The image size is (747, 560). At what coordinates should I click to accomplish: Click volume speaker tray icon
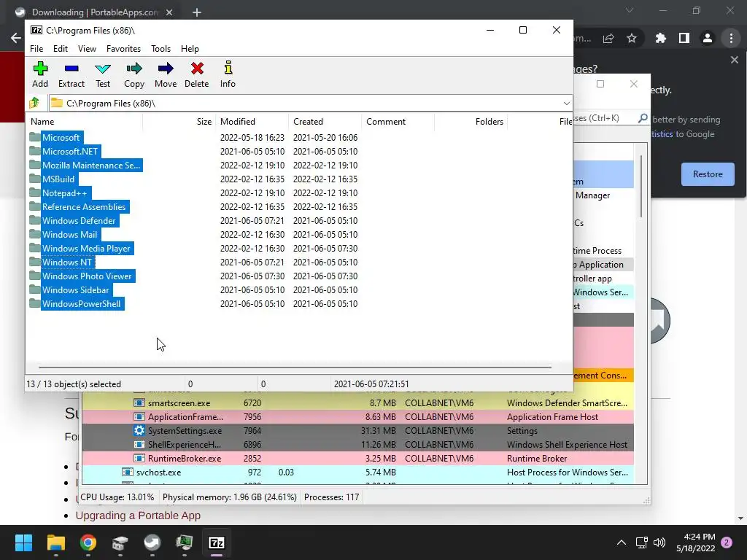pos(659,542)
